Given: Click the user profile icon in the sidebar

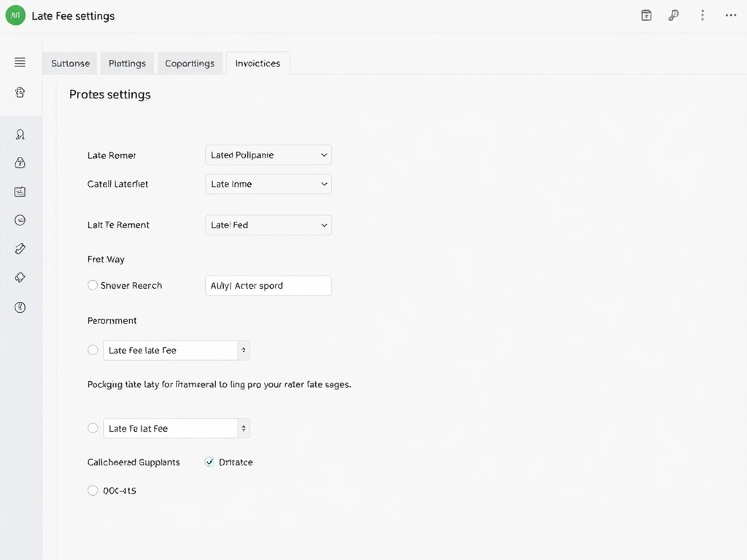Looking at the screenshot, I should point(20,133).
